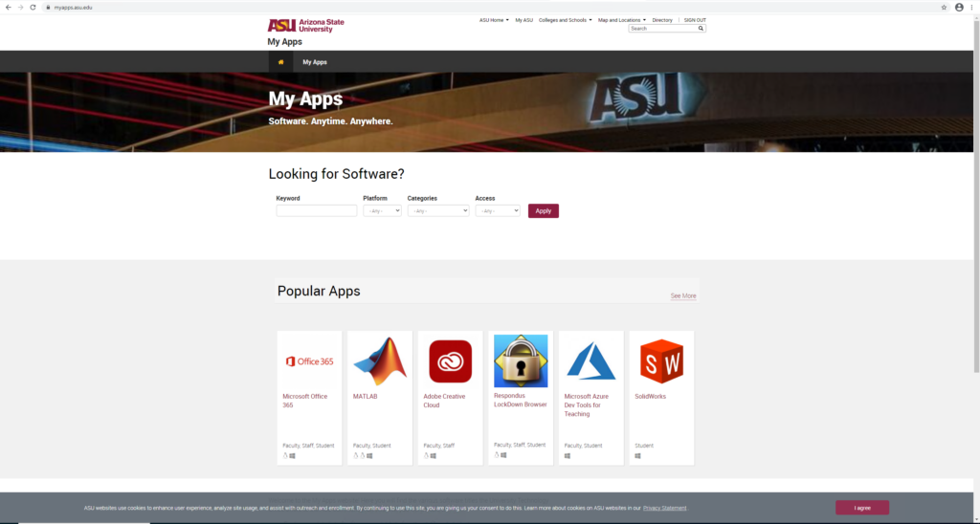Image resolution: width=980 pixels, height=524 pixels.
Task: Open Respondus LockDown Browser title link
Action: [520, 400]
